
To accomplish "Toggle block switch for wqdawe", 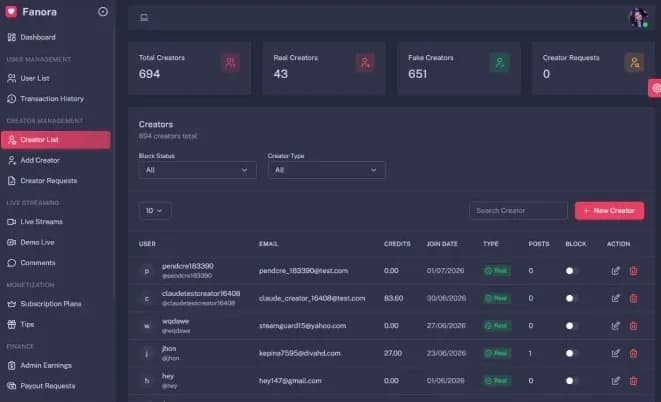I will (572, 326).
